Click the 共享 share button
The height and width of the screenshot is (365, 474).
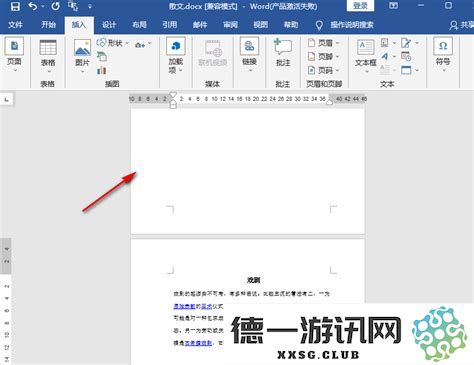tap(462, 25)
